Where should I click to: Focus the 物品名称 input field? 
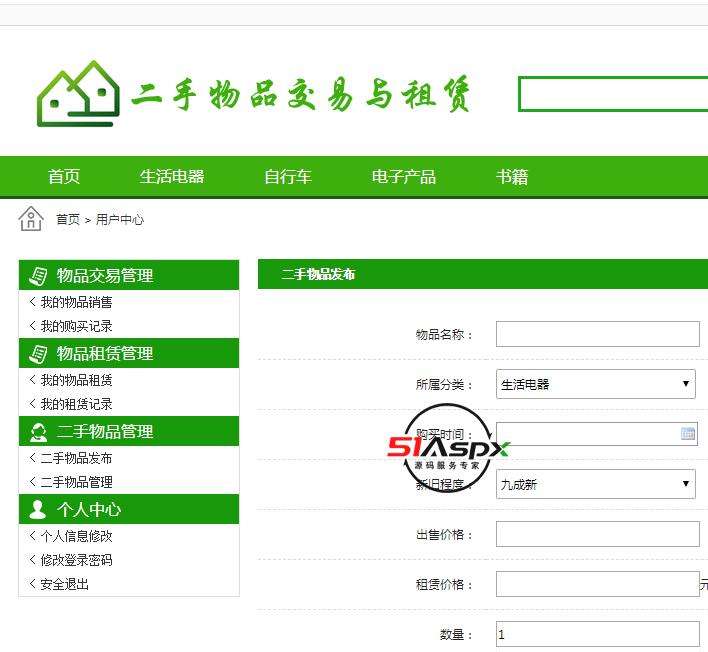(x=598, y=334)
